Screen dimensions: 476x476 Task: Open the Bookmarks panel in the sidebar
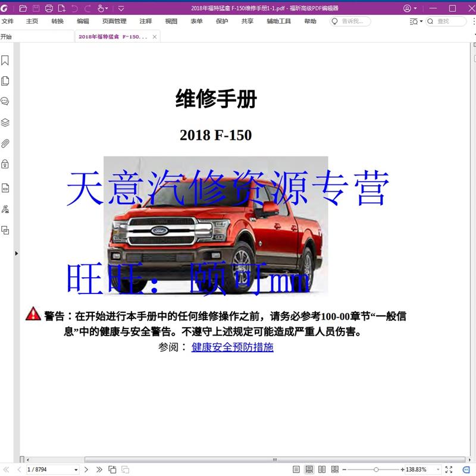point(5,61)
